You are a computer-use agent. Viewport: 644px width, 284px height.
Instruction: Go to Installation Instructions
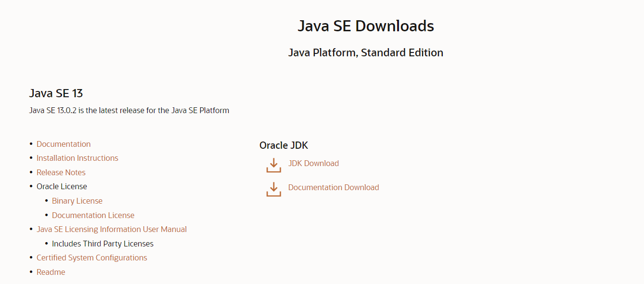[x=77, y=158]
